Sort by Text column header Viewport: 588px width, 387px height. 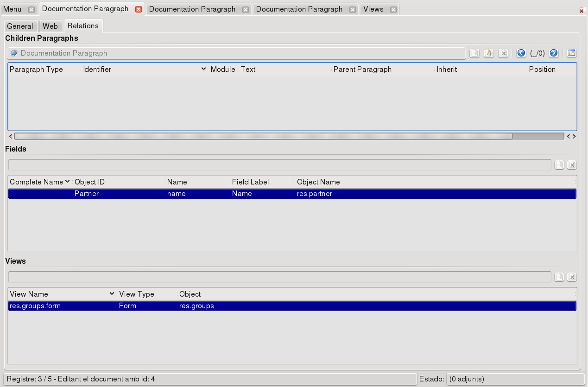(248, 70)
